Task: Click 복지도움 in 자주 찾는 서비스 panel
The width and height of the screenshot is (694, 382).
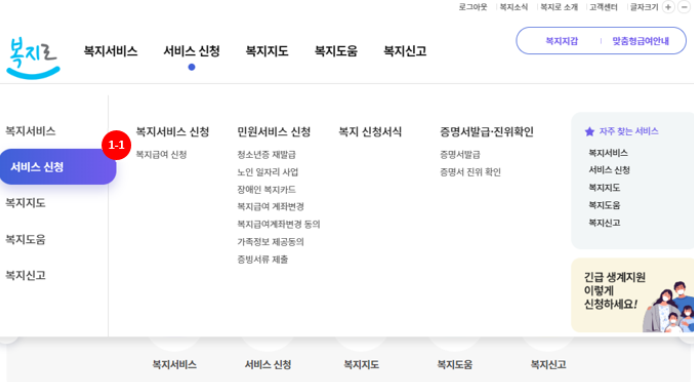Action: [604, 205]
